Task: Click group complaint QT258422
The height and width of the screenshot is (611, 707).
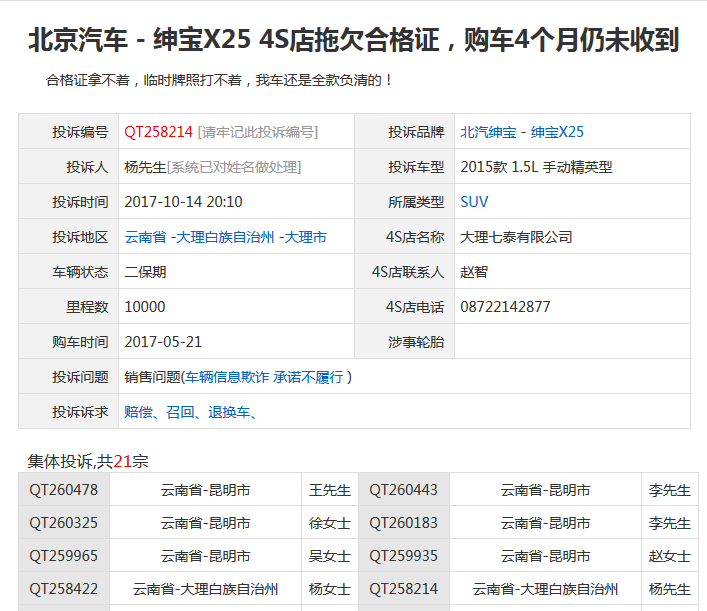Action: pyautogui.click(x=64, y=588)
